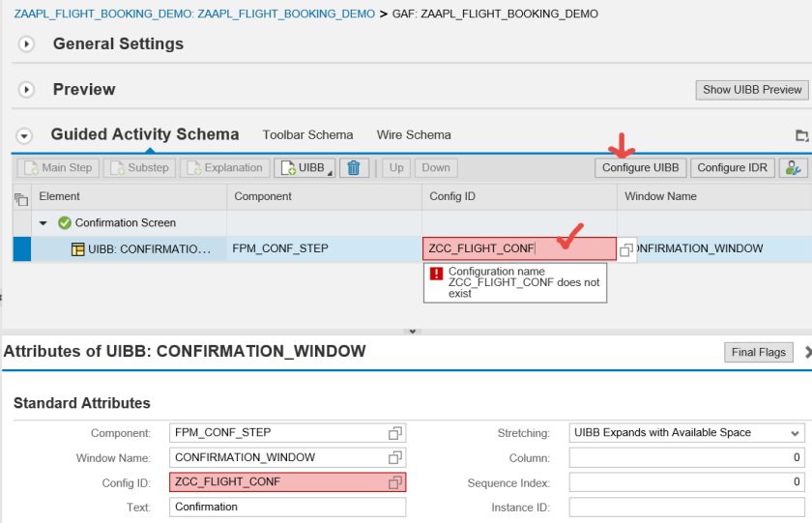Open personalization wrench icon
Image resolution: width=812 pixels, height=523 pixels.
click(793, 168)
